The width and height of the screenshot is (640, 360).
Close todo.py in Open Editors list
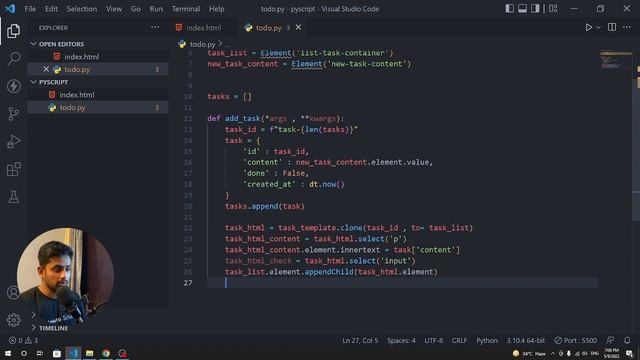pyautogui.click(x=46, y=69)
